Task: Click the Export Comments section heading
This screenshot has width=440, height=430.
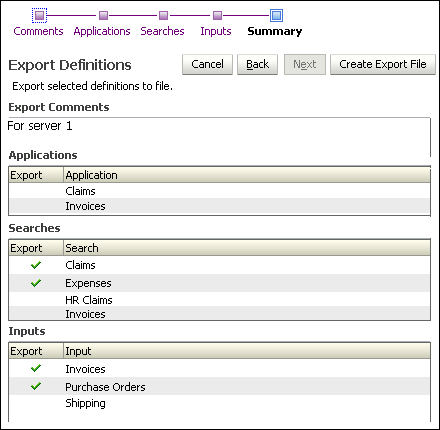Action: click(59, 107)
